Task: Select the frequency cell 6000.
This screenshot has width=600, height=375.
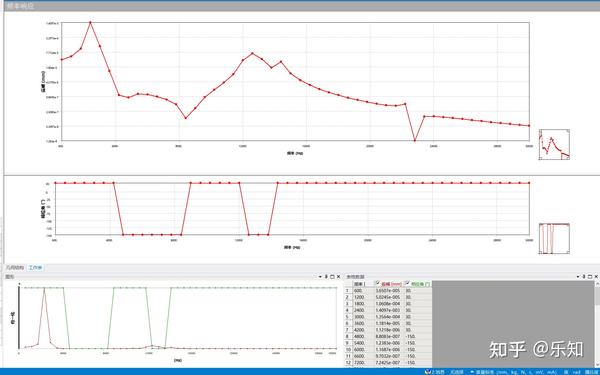Action: point(364,350)
